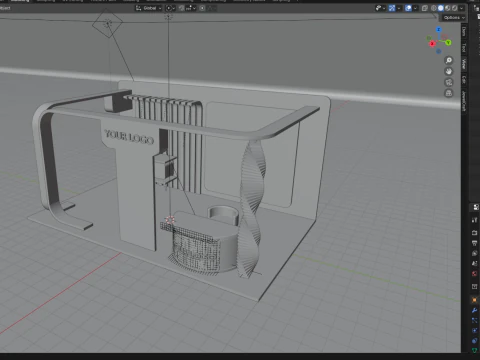Open the Particles properties tab icon

point(475,320)
